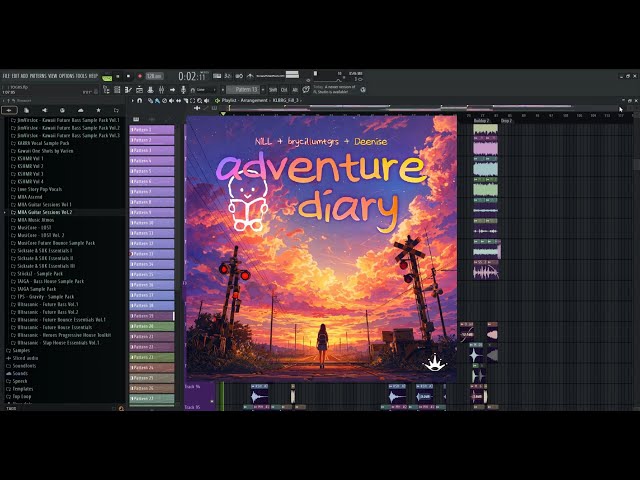Expand arrow beside MIBA Guitar Sessions Vol.2
This screenshot has width=640, height=480.
5,212
